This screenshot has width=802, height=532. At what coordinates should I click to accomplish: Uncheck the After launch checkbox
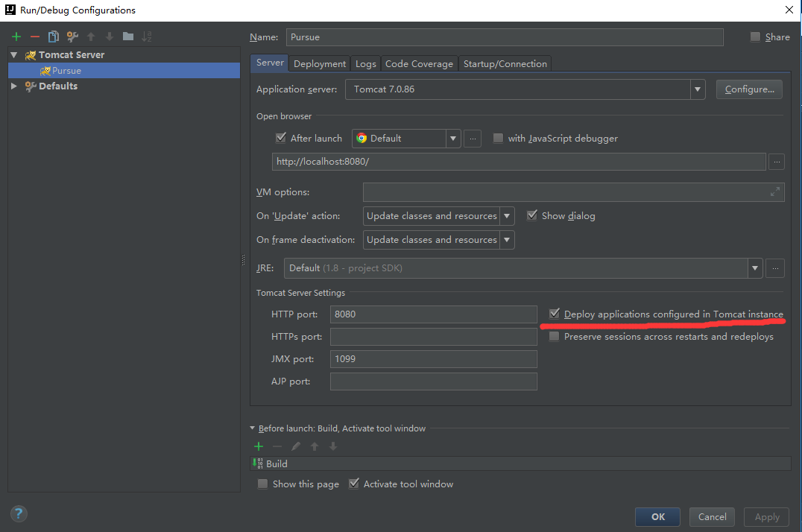click(x=280, y=138)
